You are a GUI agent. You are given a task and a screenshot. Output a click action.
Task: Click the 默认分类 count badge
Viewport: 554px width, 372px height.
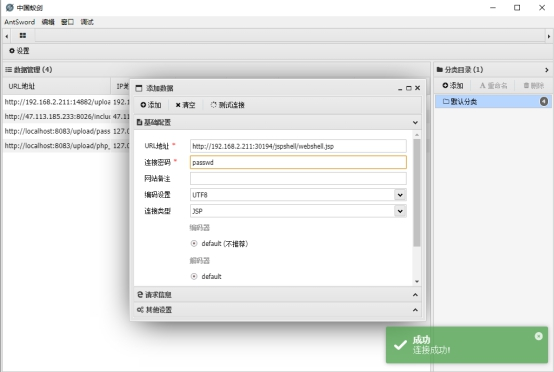coord(544,102)
